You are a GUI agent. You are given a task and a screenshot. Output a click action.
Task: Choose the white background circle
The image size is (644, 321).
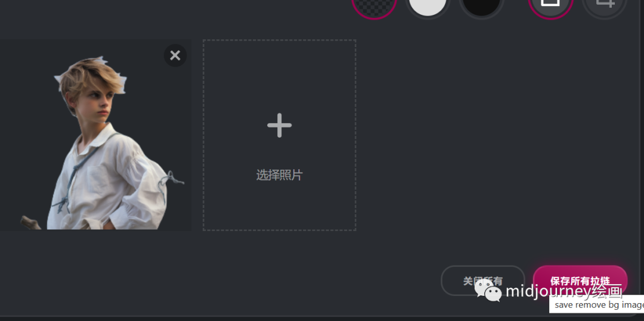pyautogui.click(x=428, y=6)
